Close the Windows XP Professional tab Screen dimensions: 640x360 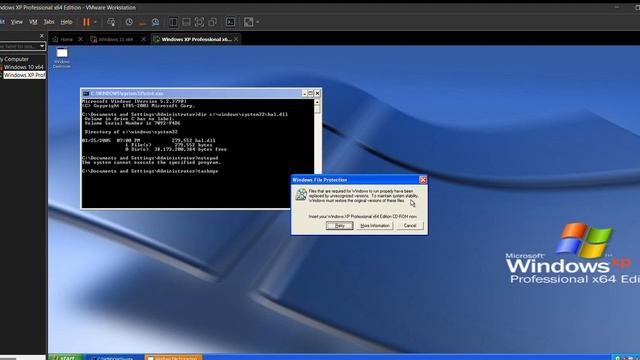236,39
